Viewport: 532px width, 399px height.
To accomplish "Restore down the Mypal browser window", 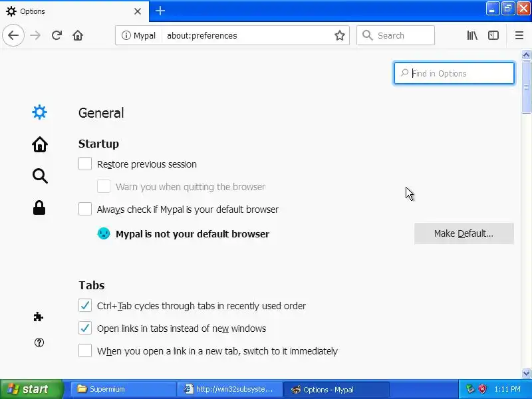I will 507,9.
